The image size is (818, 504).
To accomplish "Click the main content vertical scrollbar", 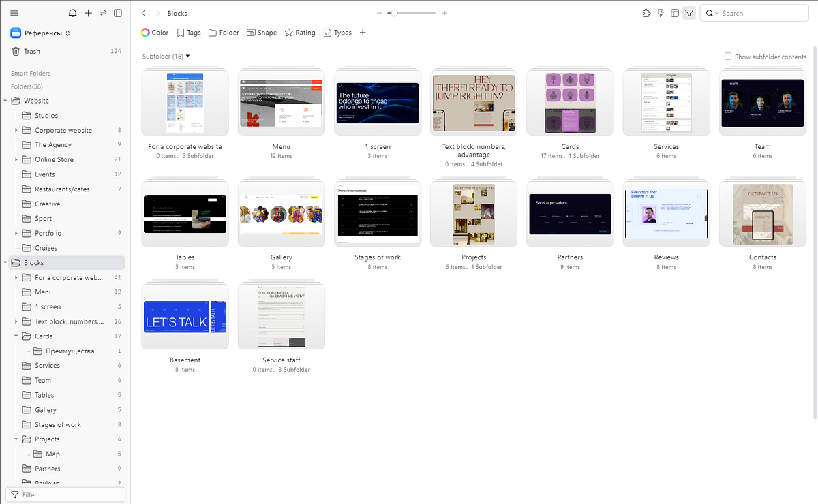I will pos(815,232).
